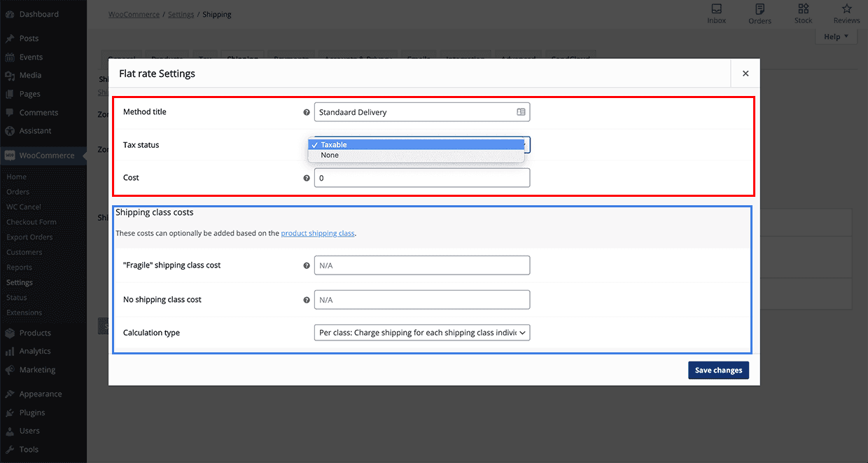The width and height of the screenshot is (868, 463).
Task: Open Customers submenu item
Action: [x=24, y=252]
